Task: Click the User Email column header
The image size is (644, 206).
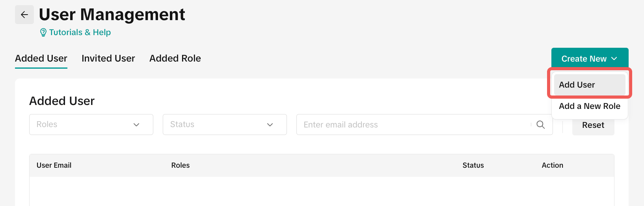Action: point(54,165)
